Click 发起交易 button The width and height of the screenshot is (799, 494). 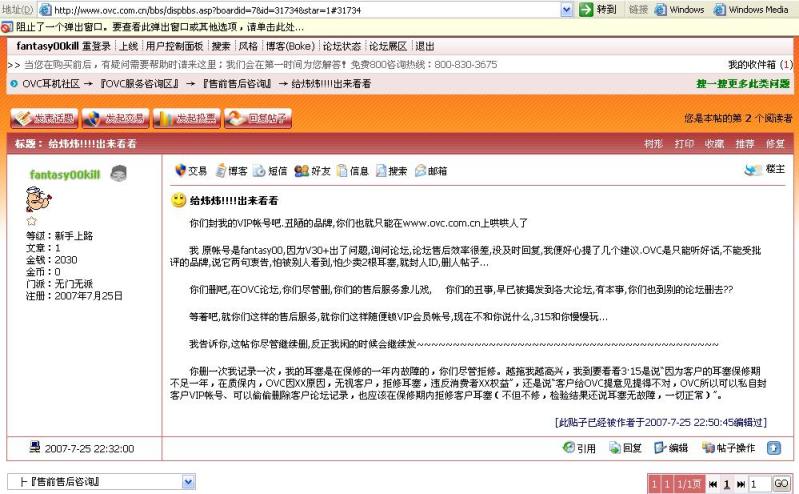pos(115,118)
